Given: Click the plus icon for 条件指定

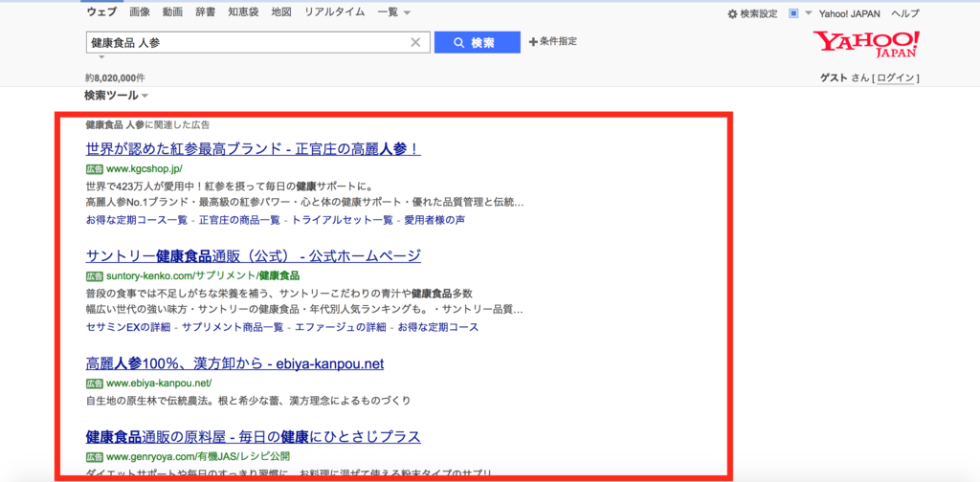Looking at the screenshot, I should click(533, 42).
